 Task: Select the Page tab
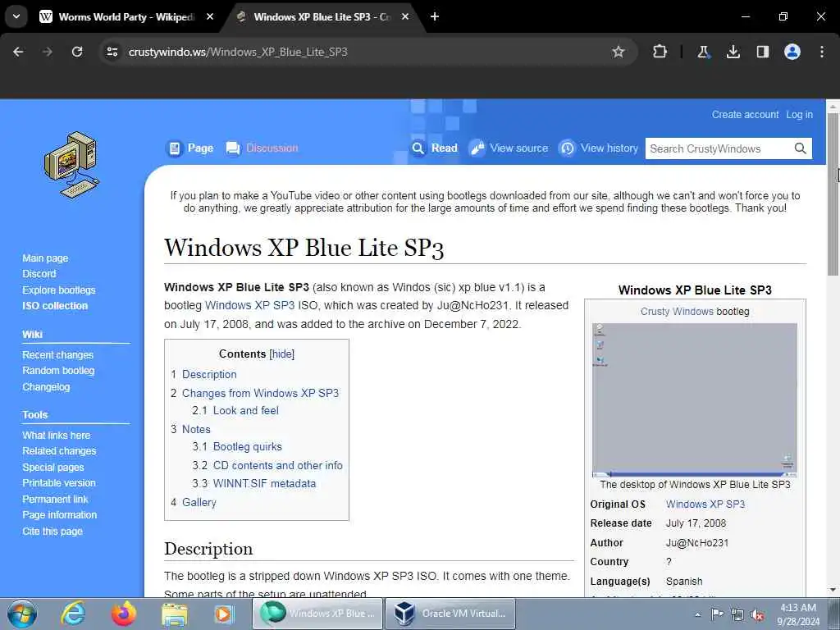click(x=190, y=148)
